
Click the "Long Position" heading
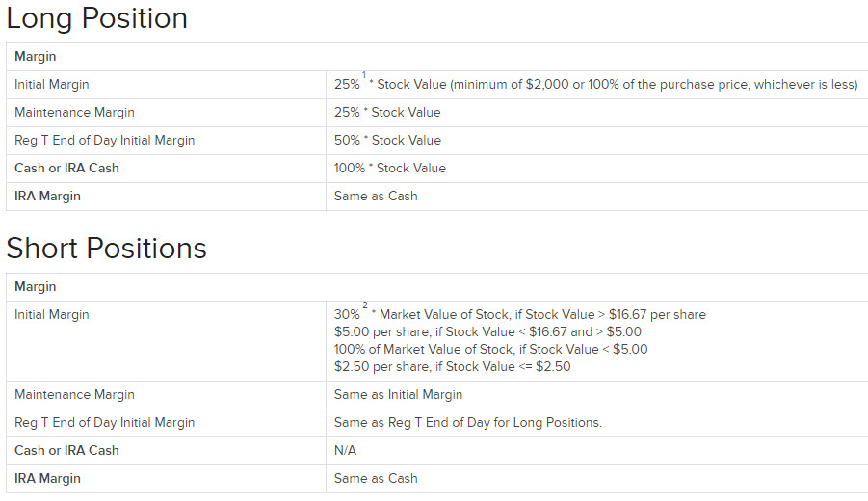(97, 18)
